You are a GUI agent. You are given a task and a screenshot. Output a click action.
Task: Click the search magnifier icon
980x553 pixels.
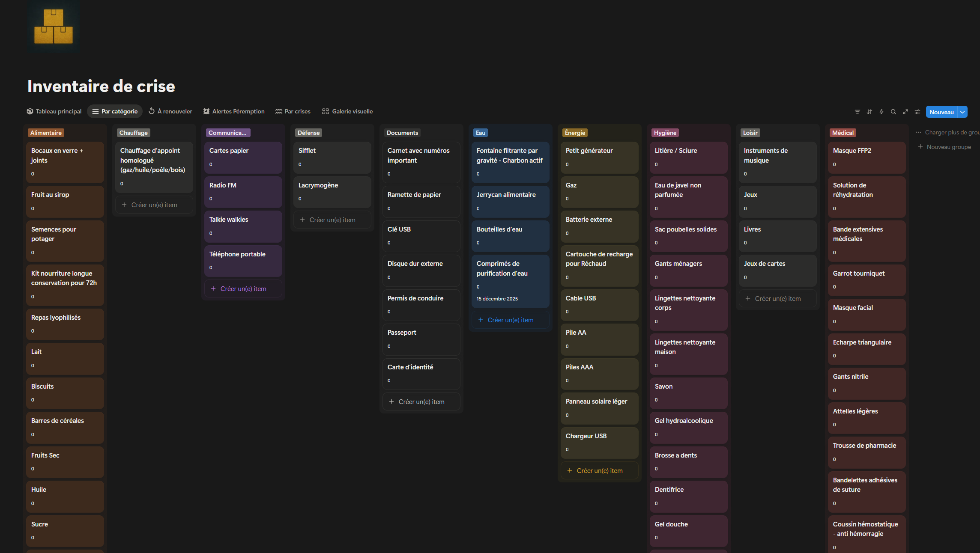click(893, 112)
